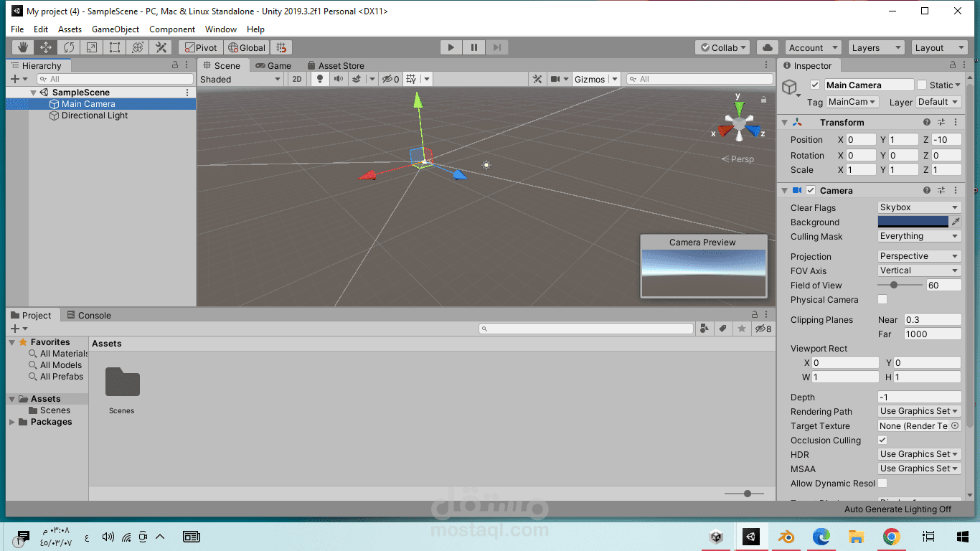
Task: Toggle the scene grid visibility icon
Action: [411, 79]
